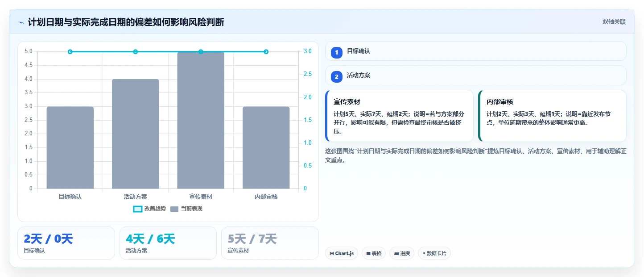The width and height of the screenshot is (644, 277).
Task: Toggle the 当前表现 legend item
Action: point(186,209)
